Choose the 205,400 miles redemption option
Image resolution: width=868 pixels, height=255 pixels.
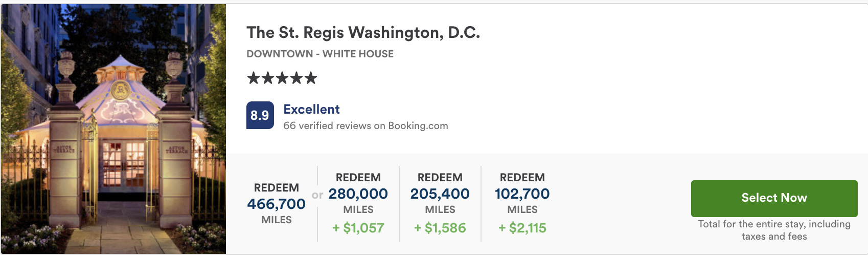(x=440, y=194)
